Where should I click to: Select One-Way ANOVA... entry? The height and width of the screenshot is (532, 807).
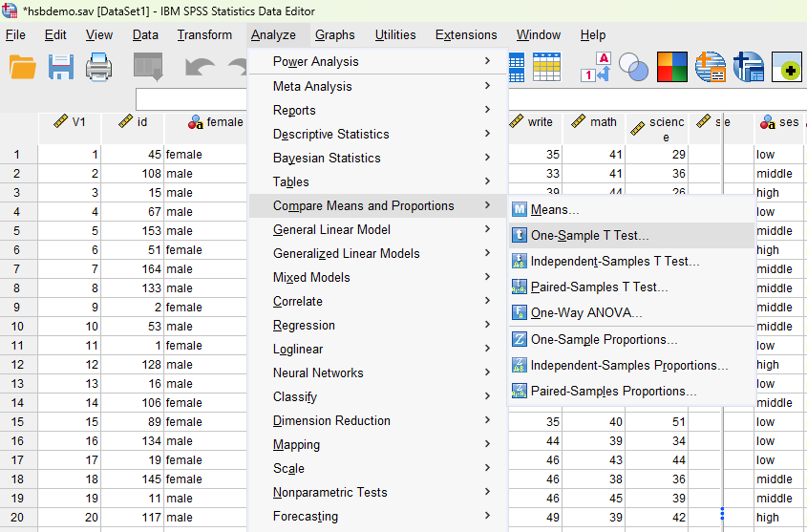click(x=631, y=312)
